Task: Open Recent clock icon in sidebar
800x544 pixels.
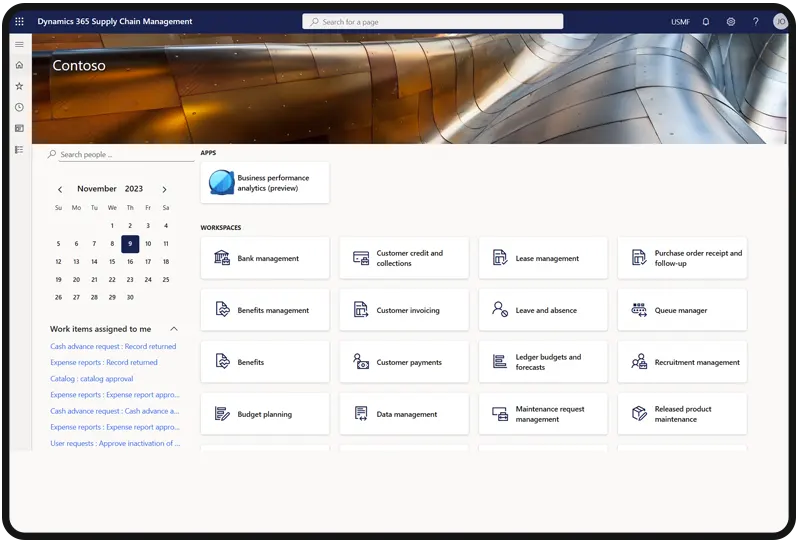Action: 19,107
